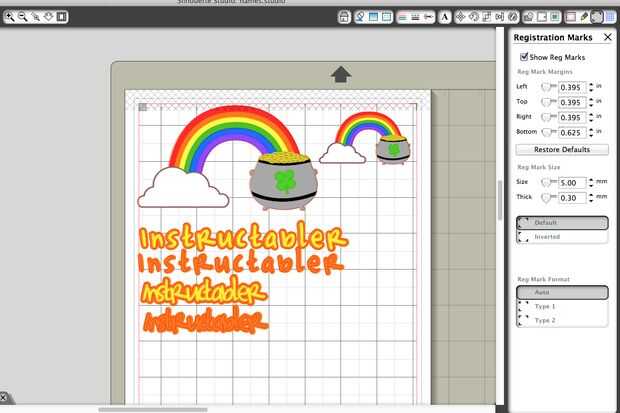Open the Fill Color window
Viewport: 620px width, 413px height.
pos(360,17)
